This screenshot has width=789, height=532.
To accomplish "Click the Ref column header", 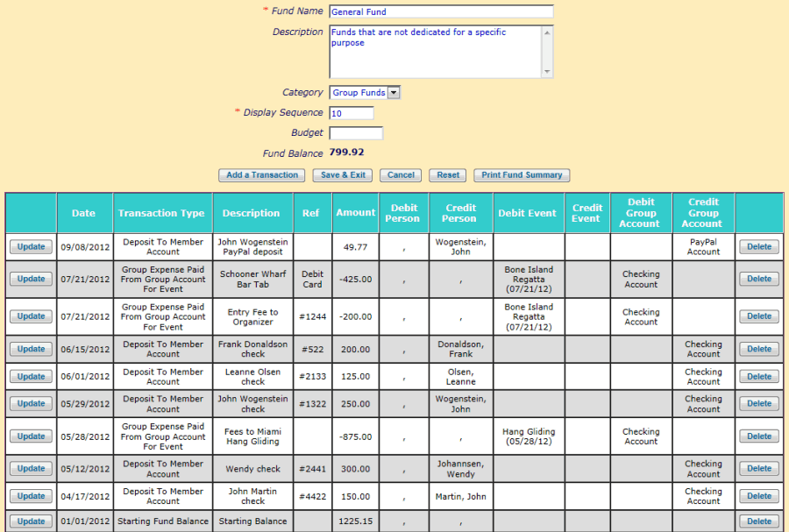I will (x=311, y=213).
